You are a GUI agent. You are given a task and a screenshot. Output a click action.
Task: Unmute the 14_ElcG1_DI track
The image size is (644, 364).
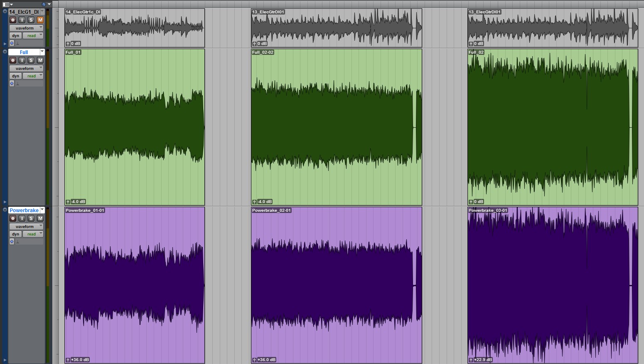40,20
